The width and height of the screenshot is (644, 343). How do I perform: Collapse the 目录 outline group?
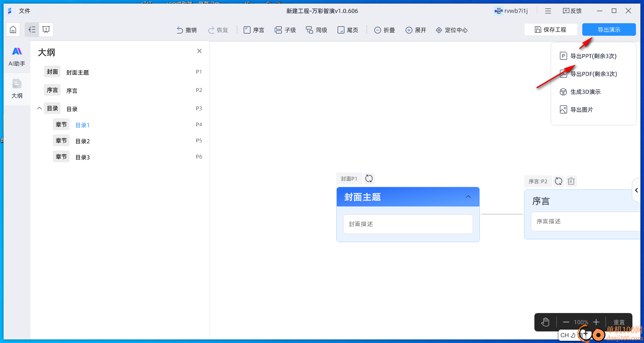39,109
